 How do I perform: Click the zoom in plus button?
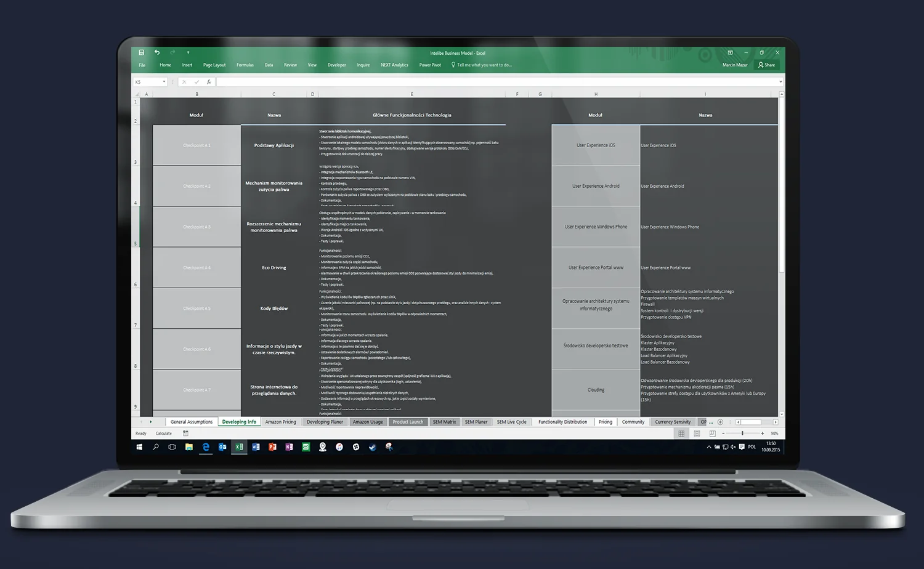point(763,434)
